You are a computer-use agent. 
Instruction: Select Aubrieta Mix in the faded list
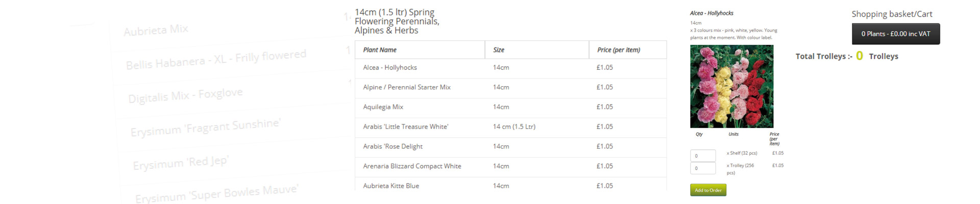(156, 30)
